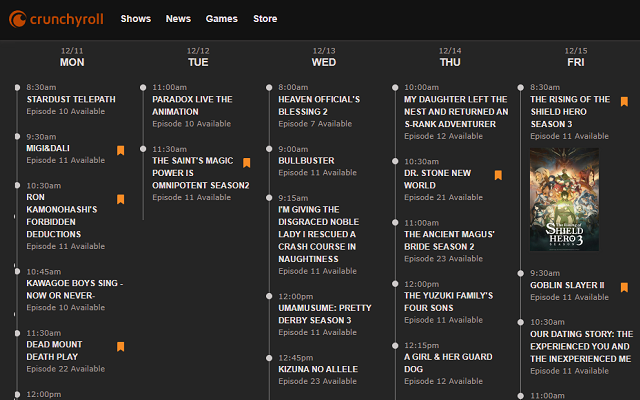Image resolution: width=640 pixels, height=400 pixels.
Task: Click the 12/13 WED column header
Action: 324,57
